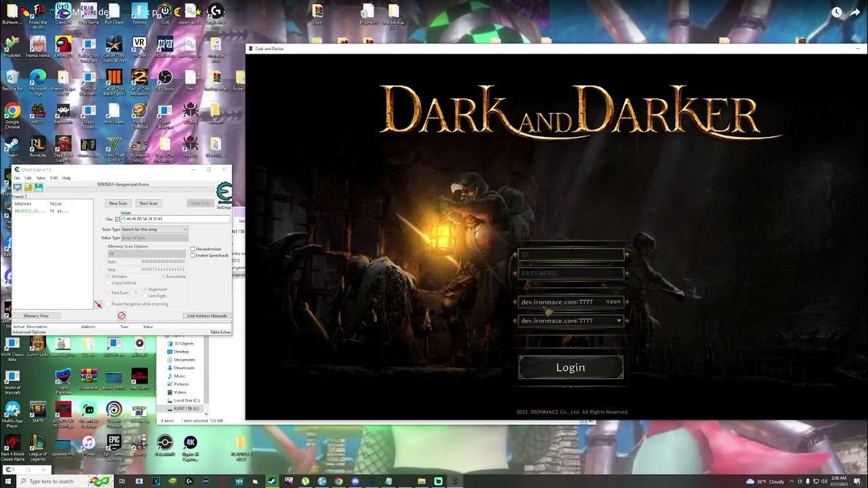868x488 pixels.
Task: Click the Next Scan button
Action: (x=149, y=203)
